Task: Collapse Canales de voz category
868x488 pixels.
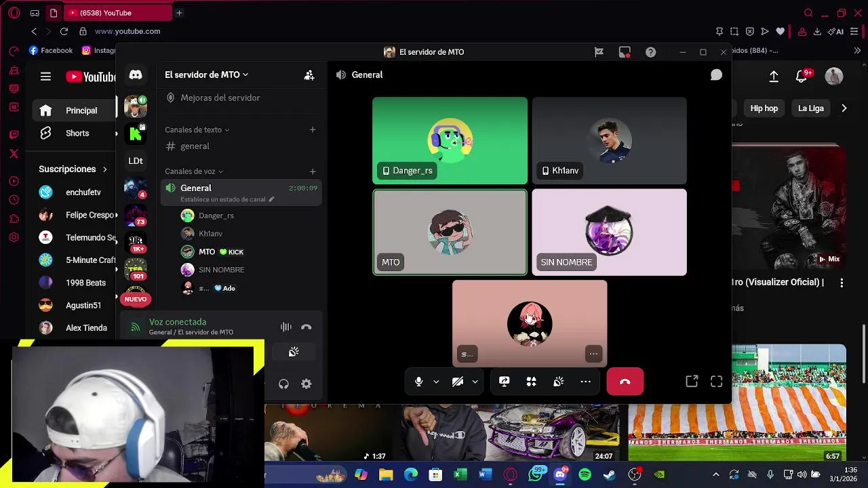Action: (x=194, y=171)
